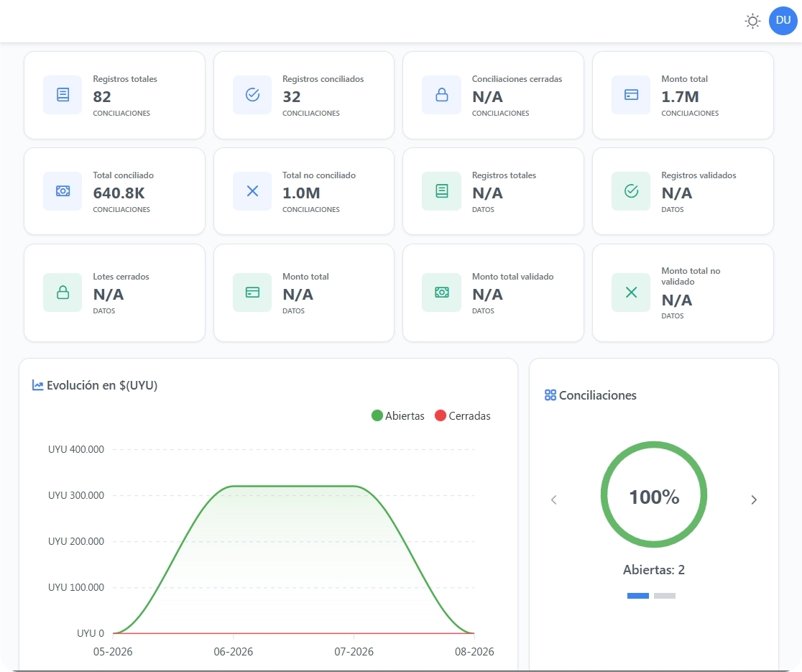Go to the previous Conciliaciones slide
This screenshot has height=672, width=802.
coord(553,500)
